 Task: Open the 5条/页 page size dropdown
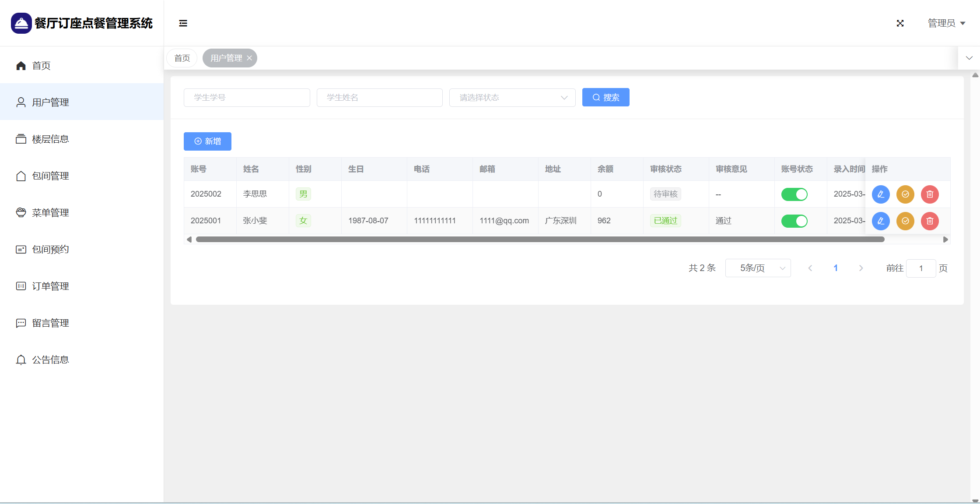coord(758,268)
